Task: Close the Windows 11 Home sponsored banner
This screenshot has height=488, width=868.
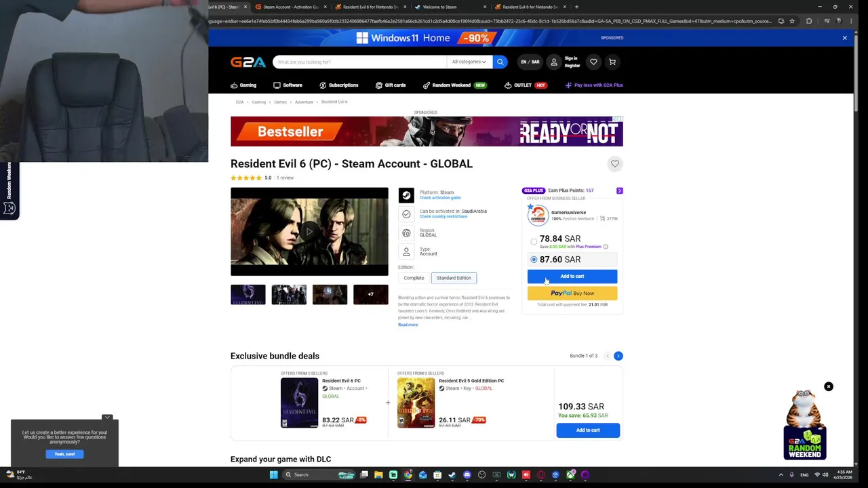Action: tap(844, 38)
